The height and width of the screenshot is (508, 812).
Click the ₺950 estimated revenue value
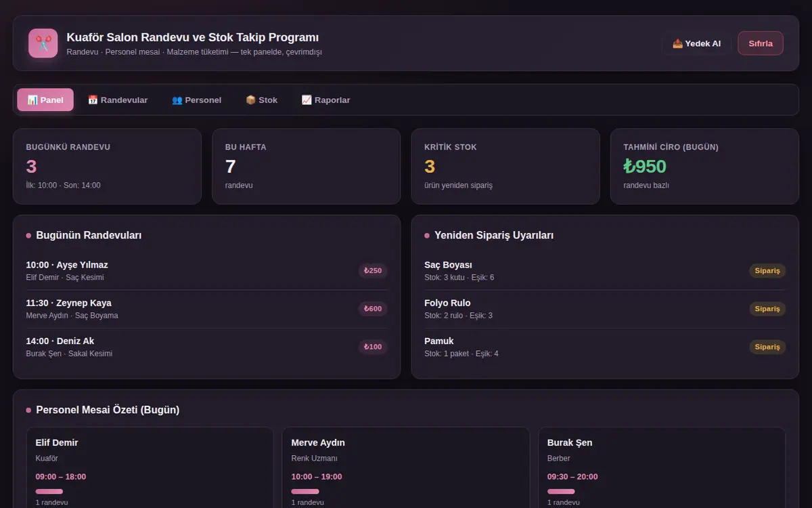pos(645,167)
